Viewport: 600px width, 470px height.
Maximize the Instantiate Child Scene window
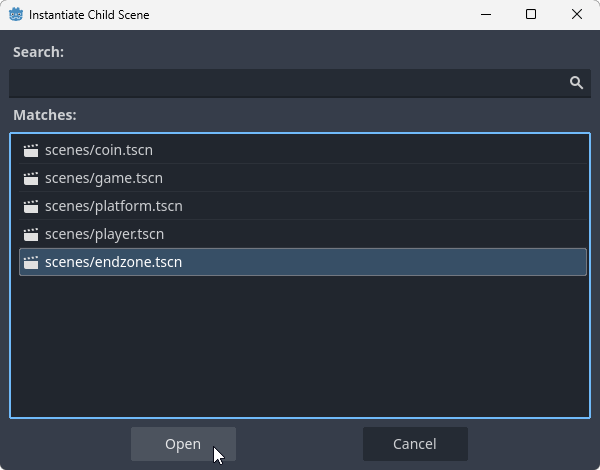531,15
